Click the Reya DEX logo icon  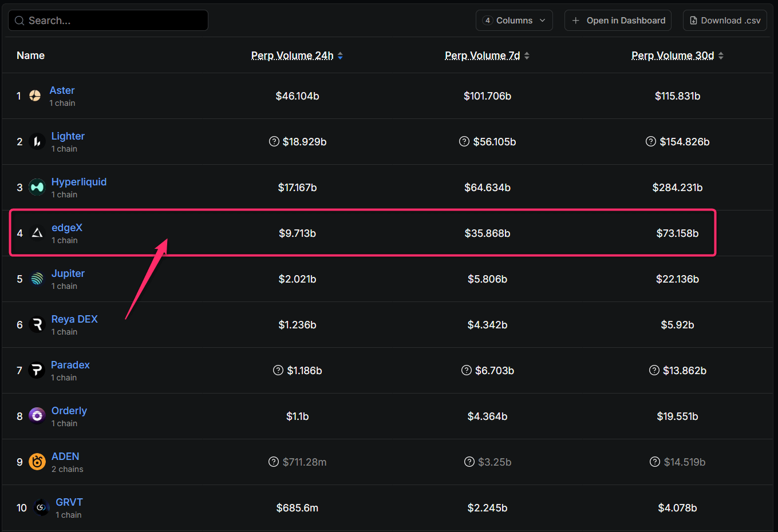coord(37,324)
